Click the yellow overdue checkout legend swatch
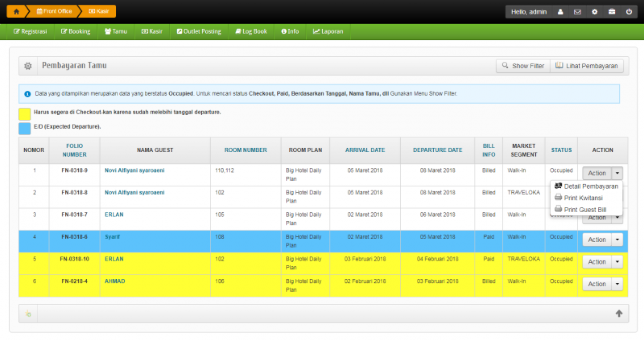This screenshot has height=340, width=644. (x=25, y=114)
